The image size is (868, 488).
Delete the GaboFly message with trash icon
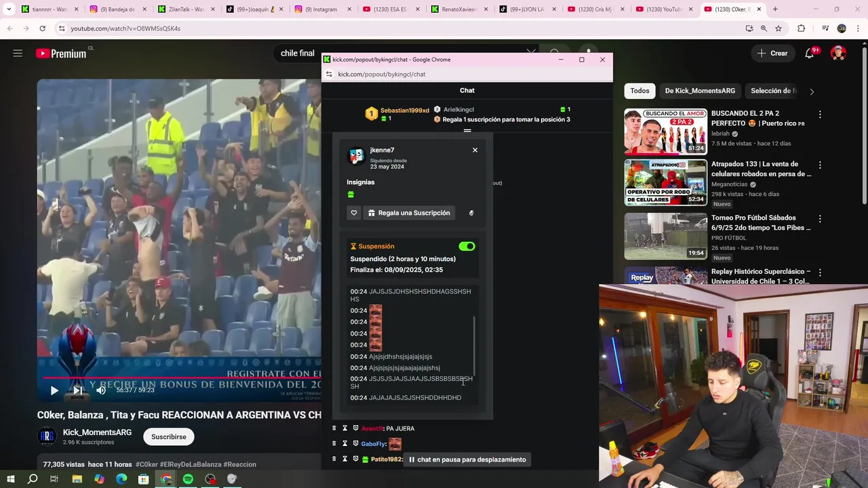[x=334, y=444]
